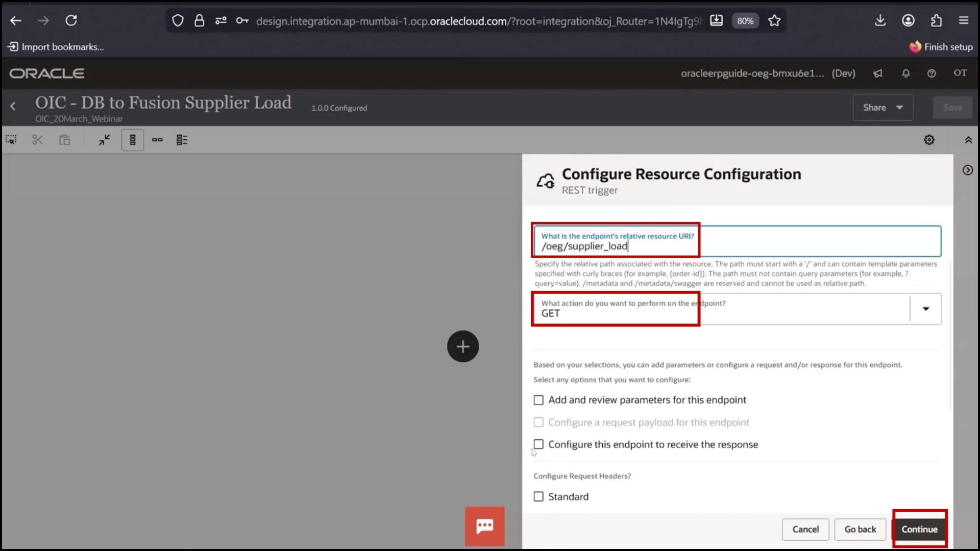Image resolution: width=980 pixels, height=551 pixels.
Task: Open canvas settings gear icon
Action: coord(929,140)
